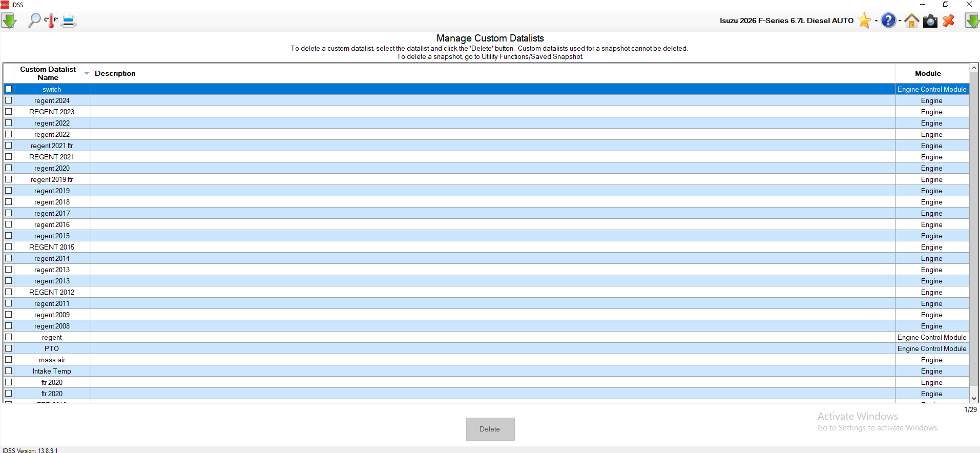This screenshot has width=980, height=453.
Task: Click the 'Isuzu 2026 F-Series 6.7L Diesel AUTO' label
Action: pos(786,20)
